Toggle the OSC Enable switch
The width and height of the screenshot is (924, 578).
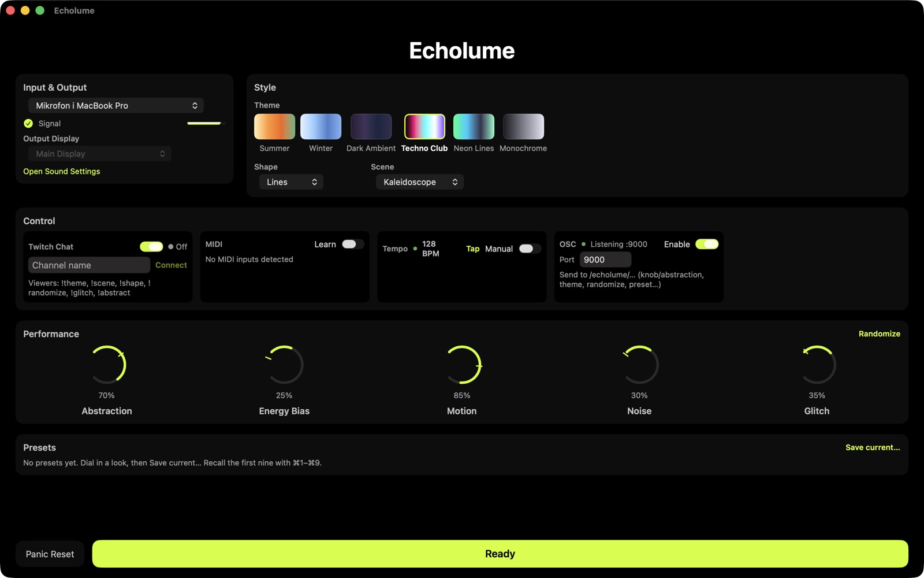coord(707,244)
